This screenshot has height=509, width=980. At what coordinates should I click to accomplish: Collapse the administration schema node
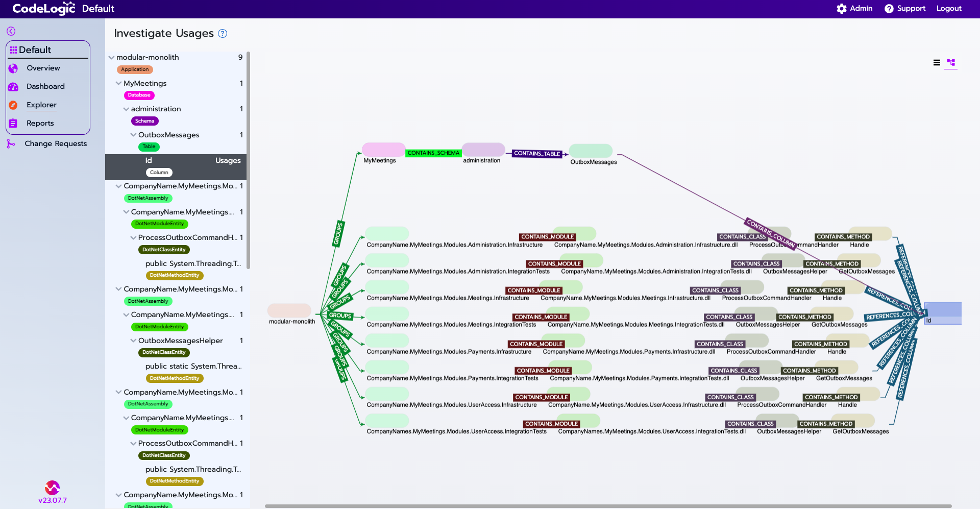pyautogui.click(x=126, y=109)
